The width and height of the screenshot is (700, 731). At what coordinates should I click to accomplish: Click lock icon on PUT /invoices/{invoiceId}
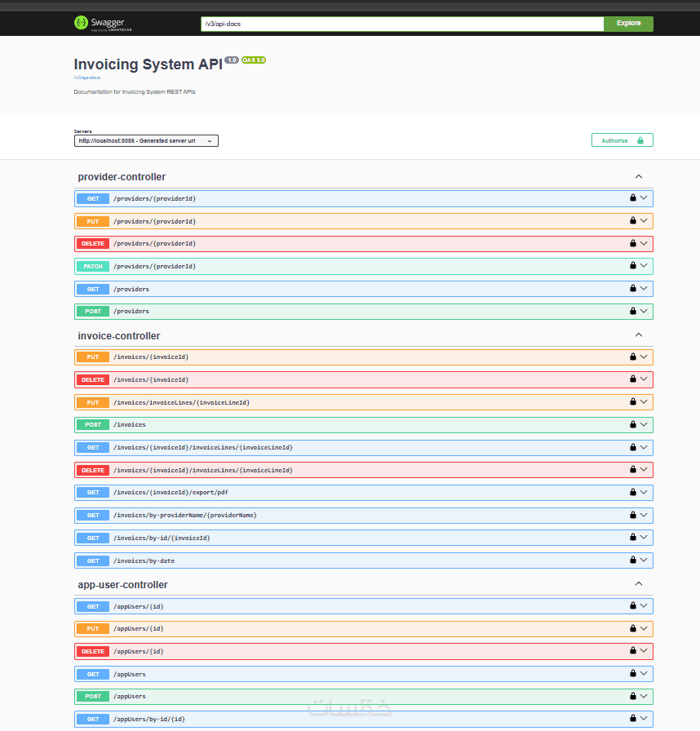tap(633, 357)
